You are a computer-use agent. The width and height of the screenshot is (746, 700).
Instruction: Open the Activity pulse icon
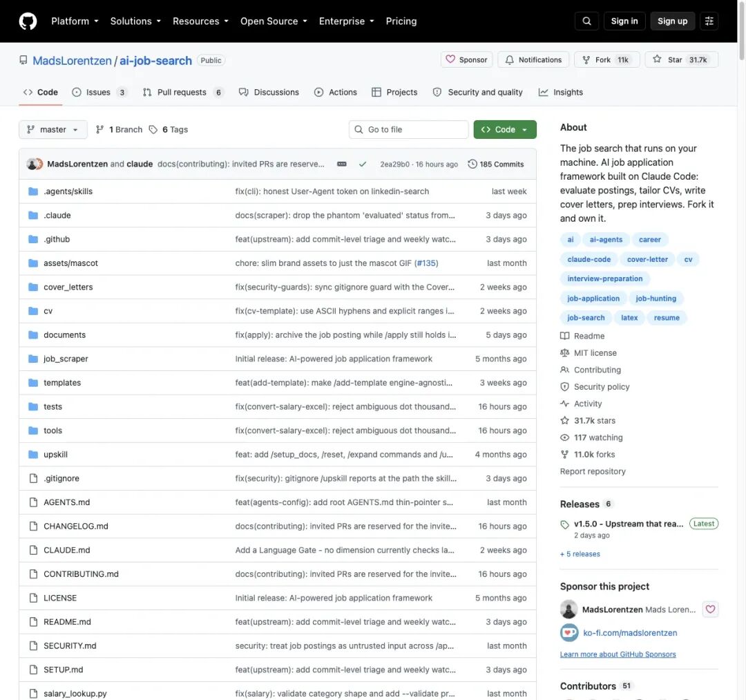(x=564, y=404)
